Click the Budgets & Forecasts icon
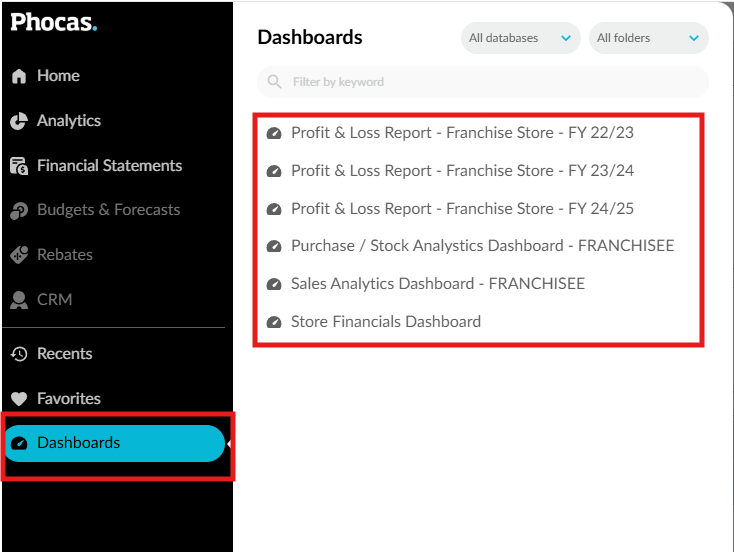734x552 pixels. tap(19, 210)
